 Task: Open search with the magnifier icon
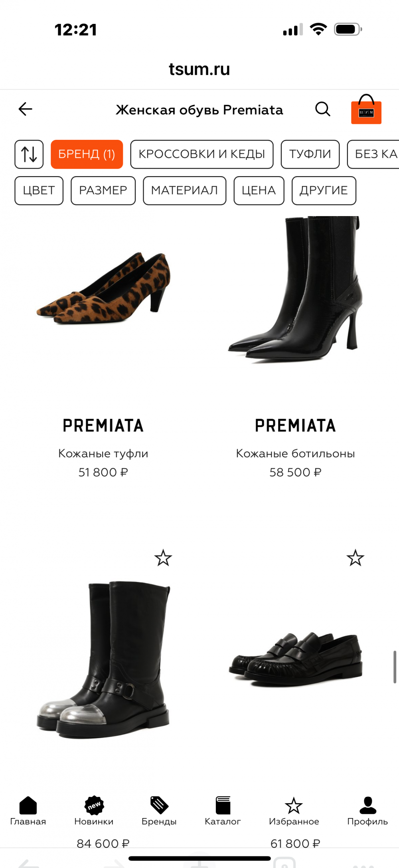point(323,109)
